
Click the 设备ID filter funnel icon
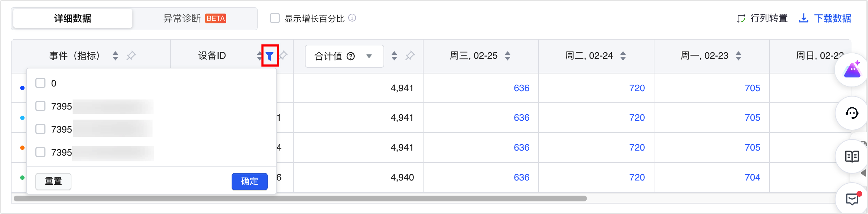coord(270,56)
